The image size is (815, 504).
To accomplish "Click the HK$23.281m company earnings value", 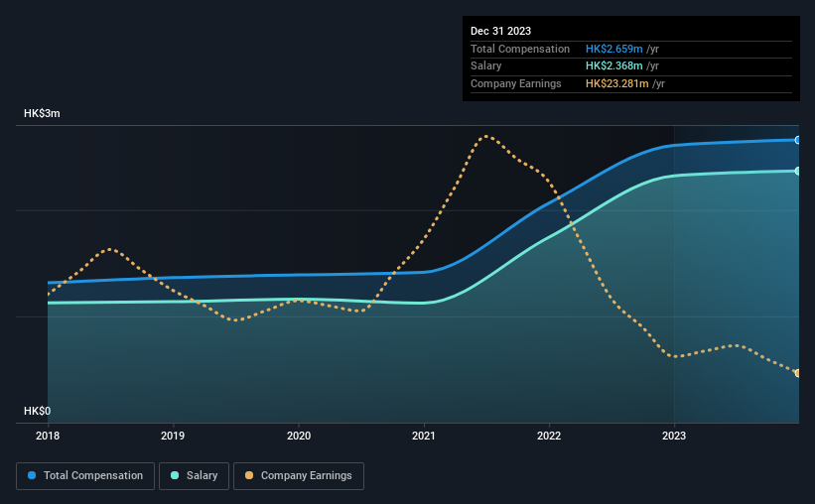I will 617,83.
